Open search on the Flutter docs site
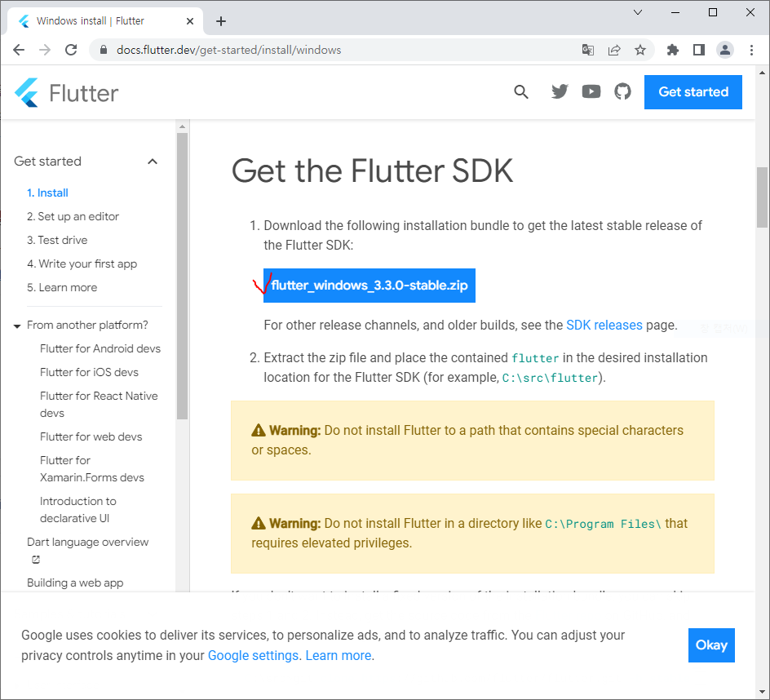 point(521,91)
